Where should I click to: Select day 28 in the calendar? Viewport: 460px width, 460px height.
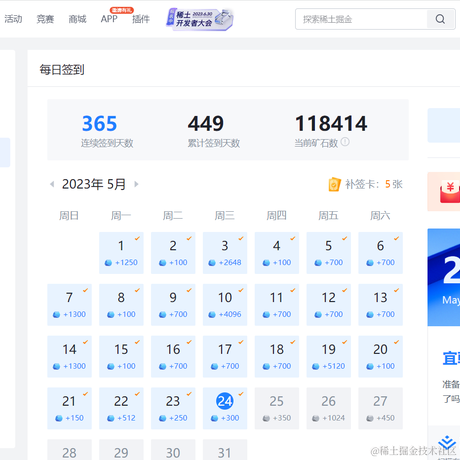pyautogui.click(x=69, y=450)
